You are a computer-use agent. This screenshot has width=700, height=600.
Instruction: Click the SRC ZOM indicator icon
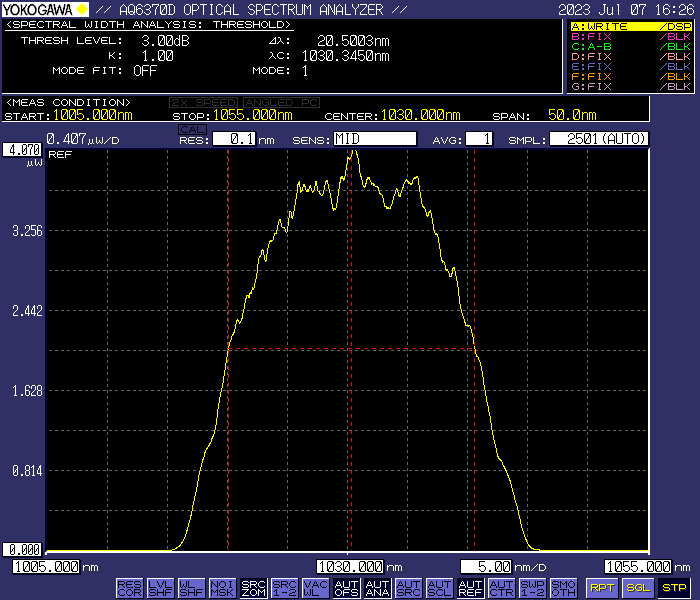(253, 588)
